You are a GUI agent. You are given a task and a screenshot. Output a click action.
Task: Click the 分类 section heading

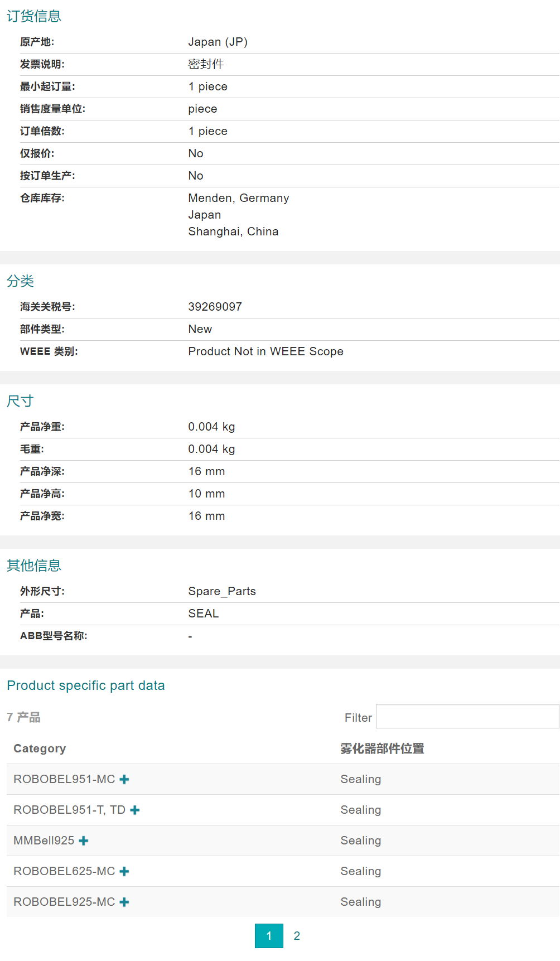tap(20, 281)
